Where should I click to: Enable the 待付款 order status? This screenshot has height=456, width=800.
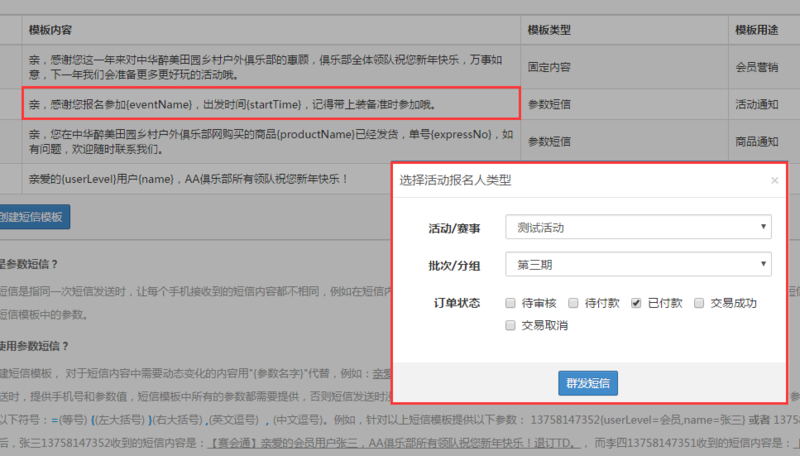point(573,303)
